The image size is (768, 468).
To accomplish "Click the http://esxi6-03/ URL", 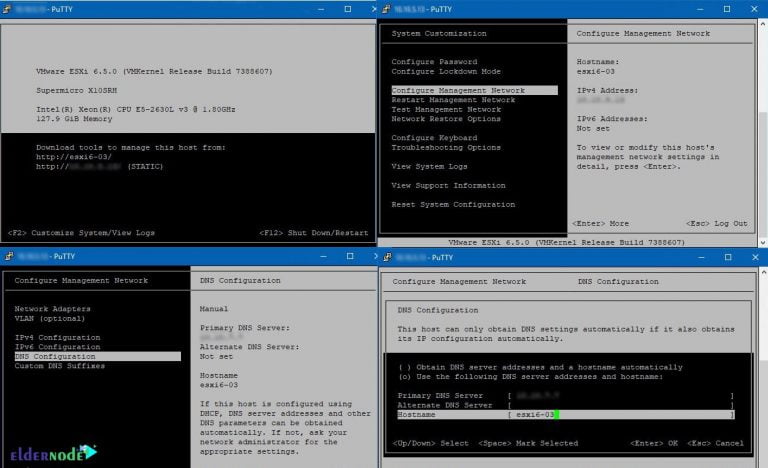I will tap(73, 157).
